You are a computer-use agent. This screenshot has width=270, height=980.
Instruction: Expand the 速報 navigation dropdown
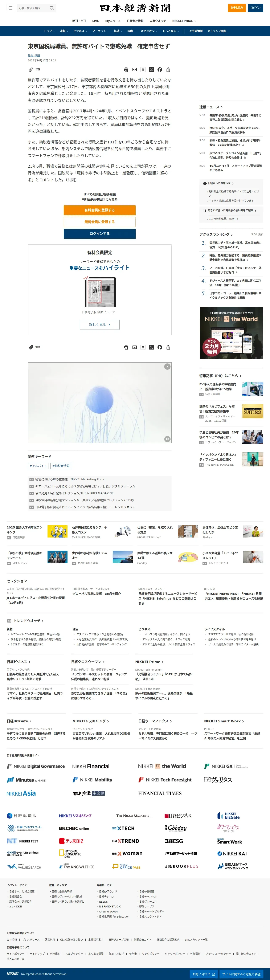[64, 31]
